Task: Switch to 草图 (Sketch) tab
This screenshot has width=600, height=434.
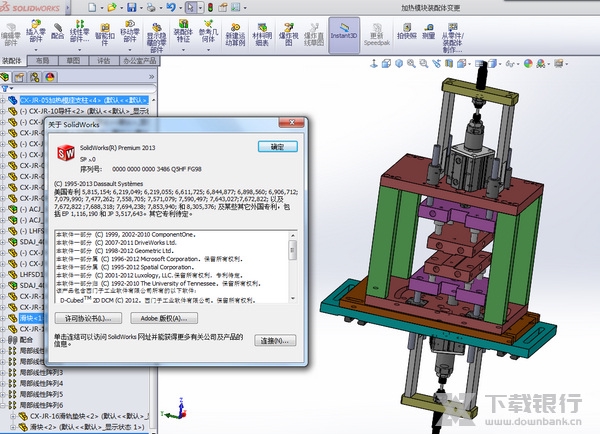Action: coord(73,60)
